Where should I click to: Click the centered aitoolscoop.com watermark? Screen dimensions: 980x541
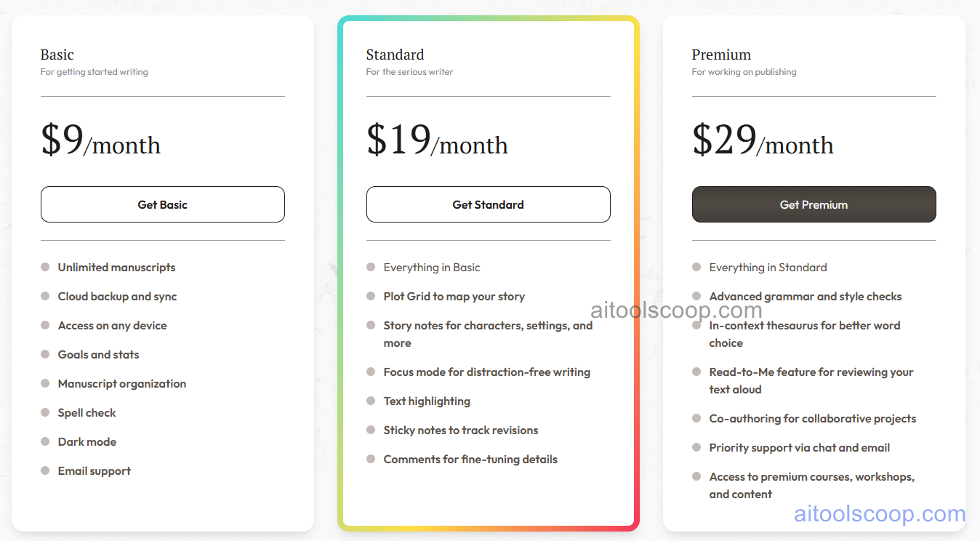pyautogui.click(x=676, y=309)
